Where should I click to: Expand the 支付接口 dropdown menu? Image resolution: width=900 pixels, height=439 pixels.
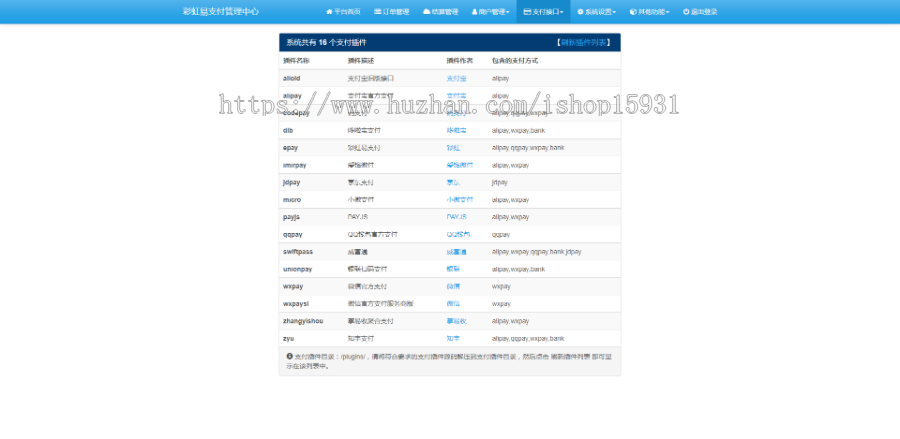pos(544,11)
